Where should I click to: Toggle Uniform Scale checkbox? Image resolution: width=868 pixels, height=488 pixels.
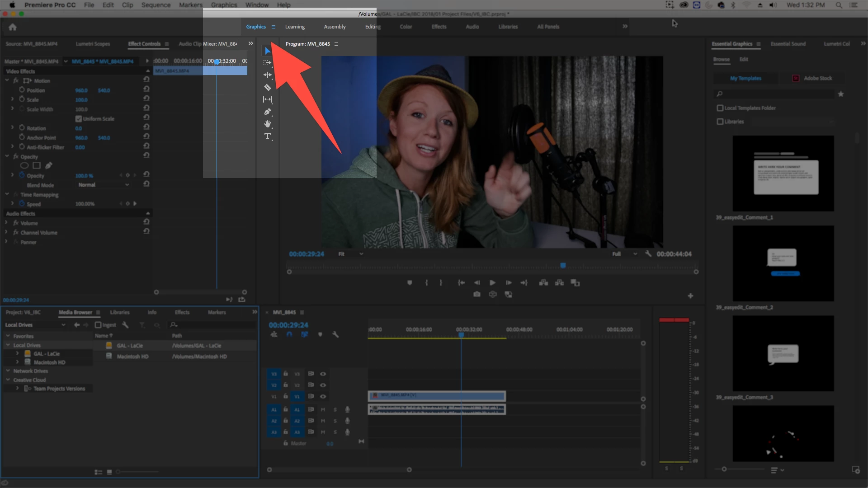(79, 119)
